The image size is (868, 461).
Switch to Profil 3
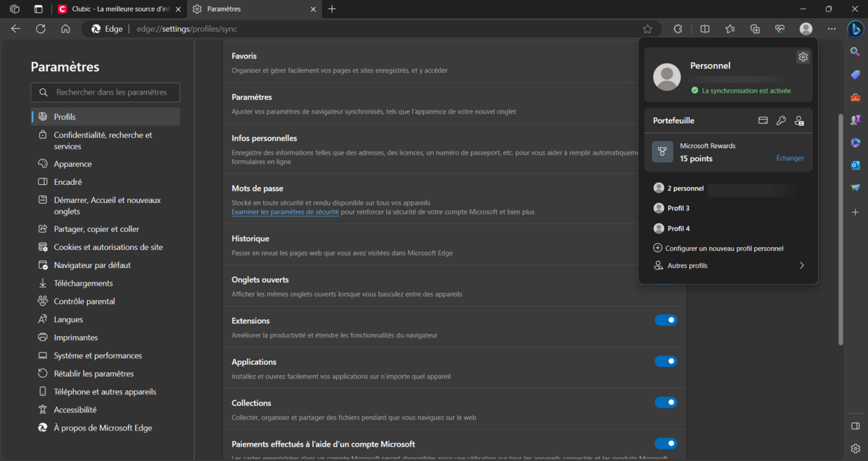point(728,208)
